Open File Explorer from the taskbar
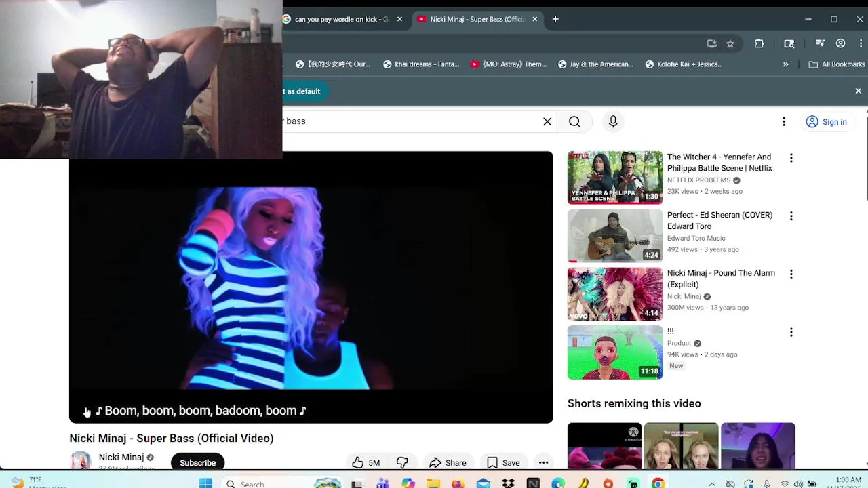 coord(433,483)
